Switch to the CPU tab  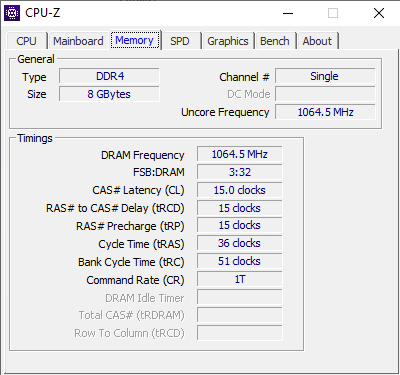(26, 41)
